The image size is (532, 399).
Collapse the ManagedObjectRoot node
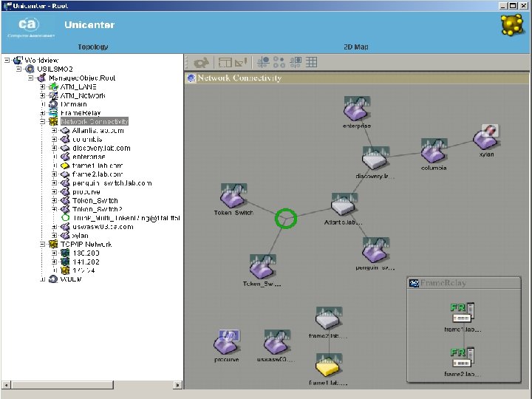[31, 78]
